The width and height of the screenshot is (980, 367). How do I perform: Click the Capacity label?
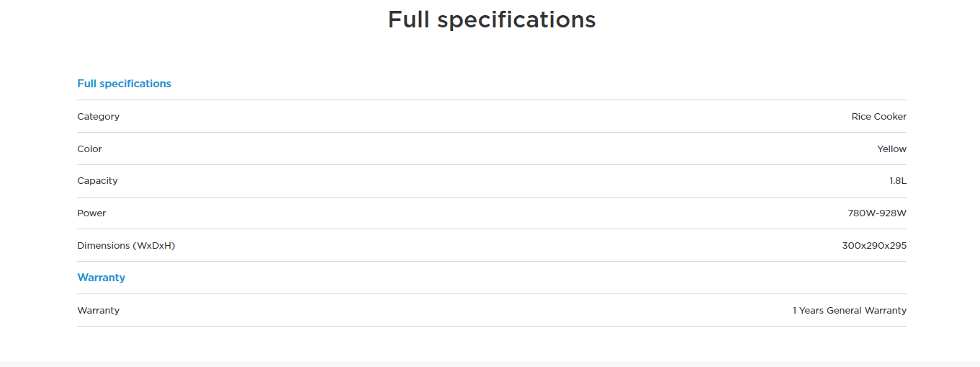(97, 181)
